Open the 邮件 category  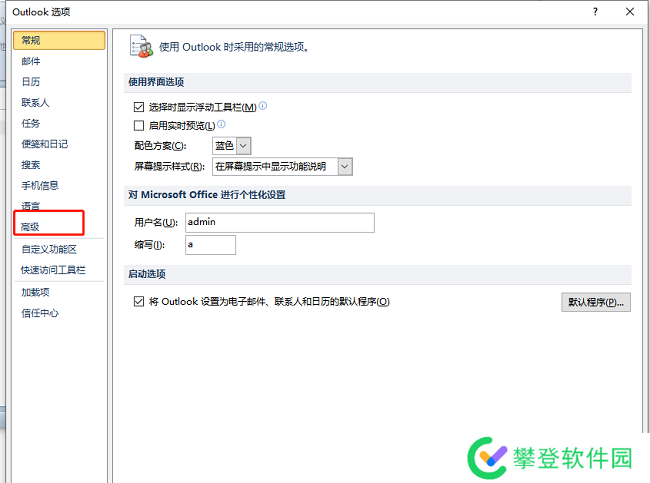[x=31, y=61]
